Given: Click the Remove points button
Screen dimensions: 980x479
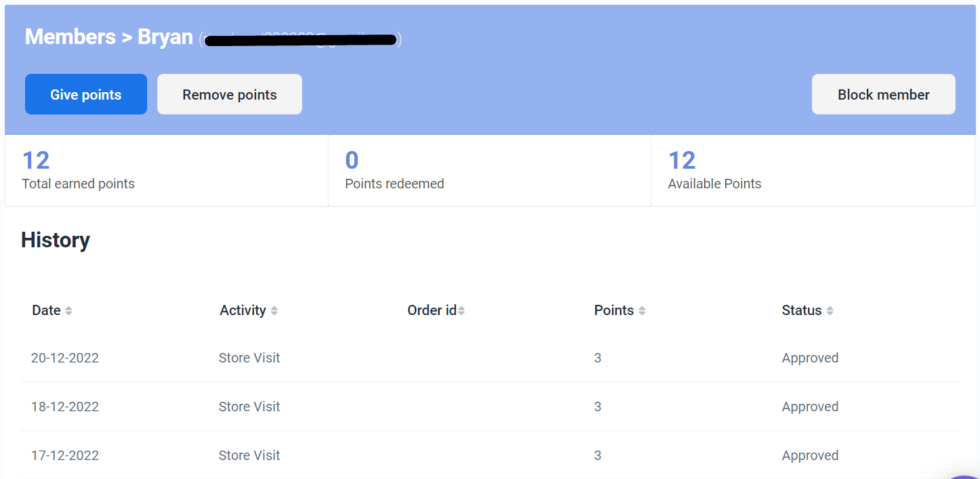Looking at the screenshot, I should [230, 94].
